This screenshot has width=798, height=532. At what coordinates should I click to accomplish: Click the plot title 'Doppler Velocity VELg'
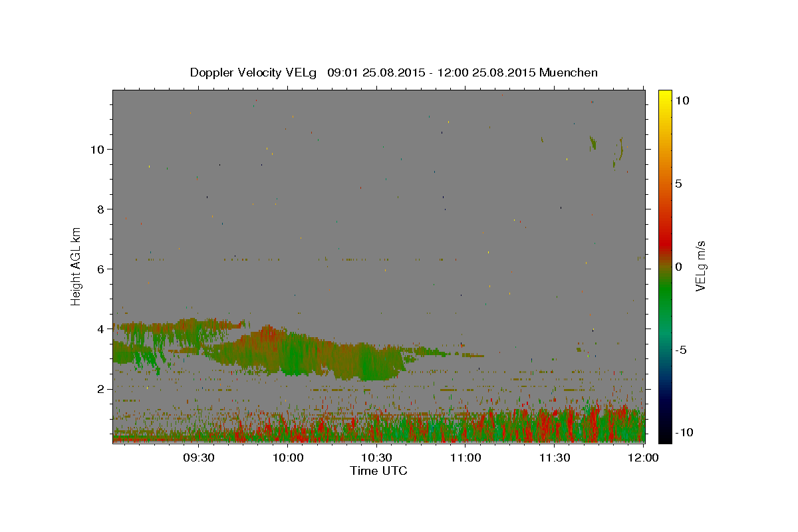[x=254, y=72]
